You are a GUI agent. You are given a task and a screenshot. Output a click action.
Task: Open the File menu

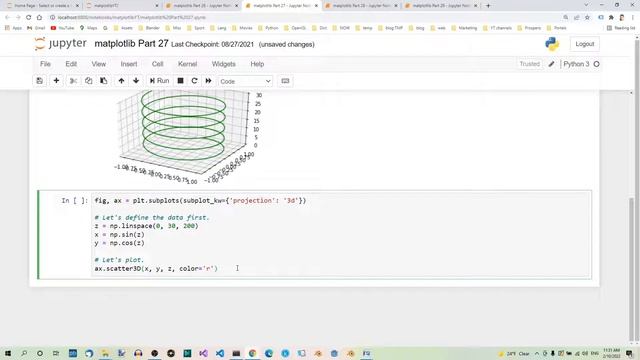click(x=45, y=64)
